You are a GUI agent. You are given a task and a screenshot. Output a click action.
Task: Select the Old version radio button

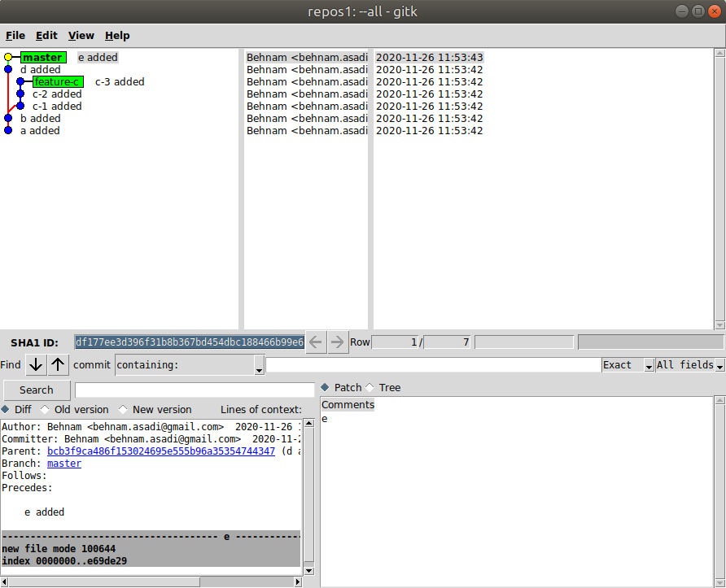(45, 410)
